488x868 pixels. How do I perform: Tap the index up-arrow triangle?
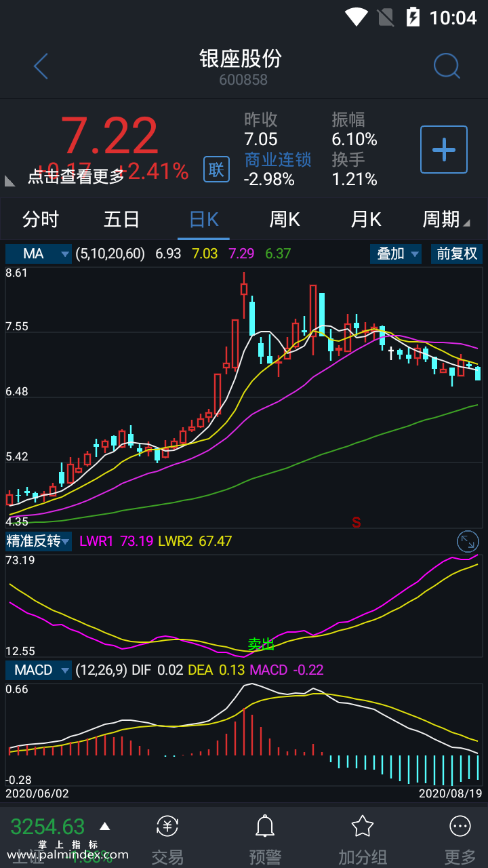pyautogui.click(x=104, y=826)
